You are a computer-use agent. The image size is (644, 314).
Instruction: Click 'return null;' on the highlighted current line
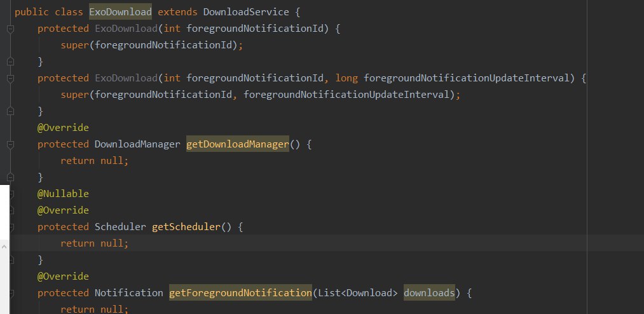95,243
